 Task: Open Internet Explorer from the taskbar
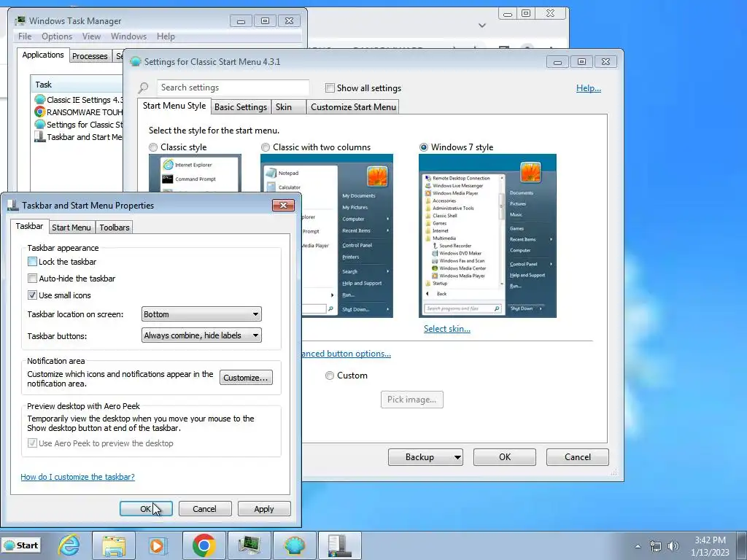coord(69,545)
